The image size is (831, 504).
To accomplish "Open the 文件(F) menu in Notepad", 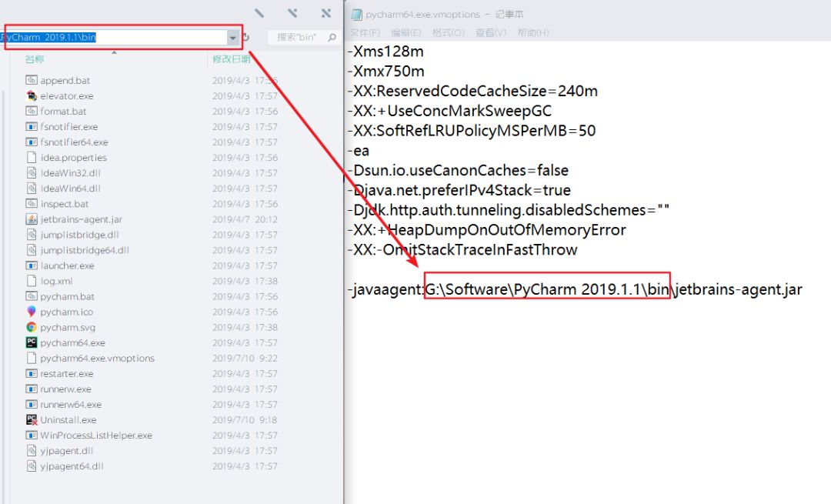I will 365,32.
